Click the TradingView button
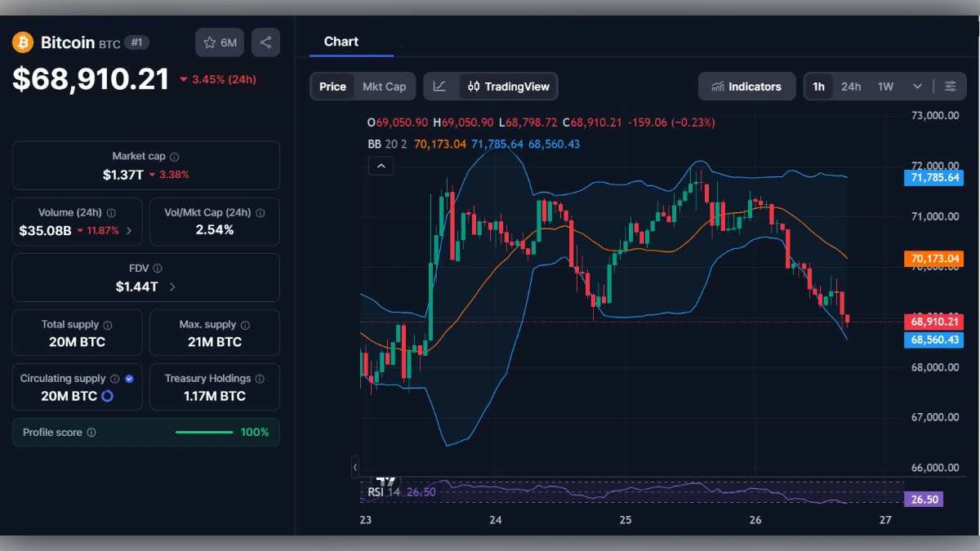 coord(514,86)
